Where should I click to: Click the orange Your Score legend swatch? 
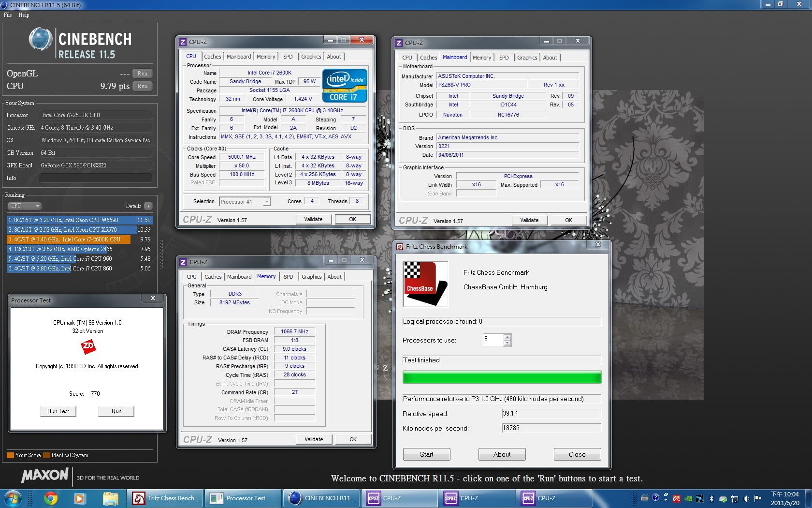[10, 455]
